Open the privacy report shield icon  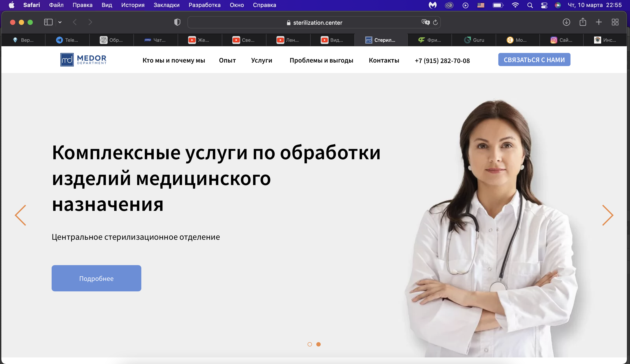click(177, 22)
